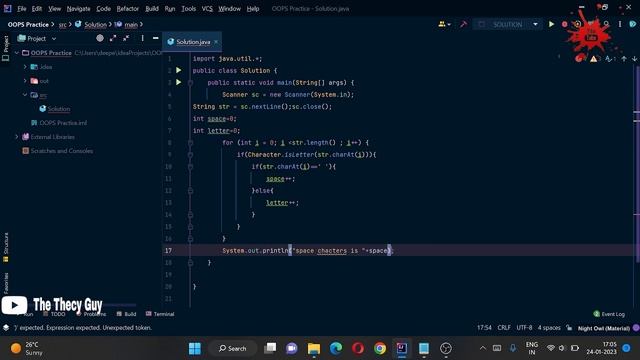
Task: Click the taskbar Search box
Action: tap(233, 348)
